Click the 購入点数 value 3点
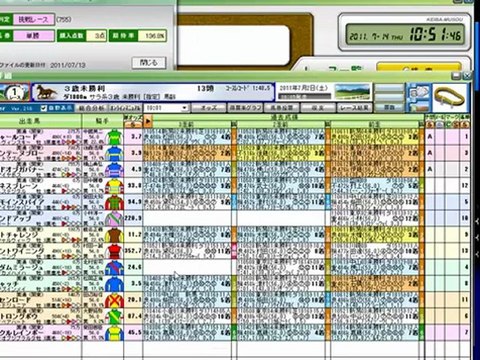This screenshot has width=480, height=360. tap(96, 36)
